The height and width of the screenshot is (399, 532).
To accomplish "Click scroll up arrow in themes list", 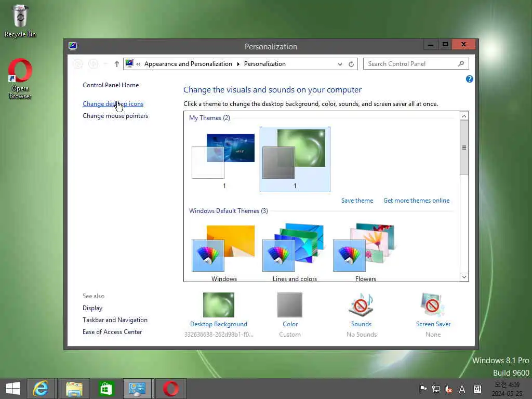I will click(x=464, y=116).
